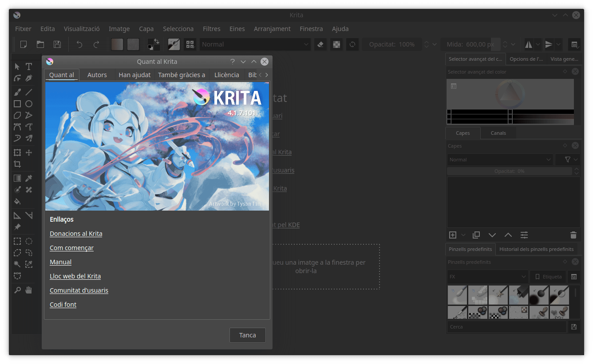The width and height of the screenshot is (593, 364).
Task: Select the shape selection arrow tool
Action: tap(17, 67)
